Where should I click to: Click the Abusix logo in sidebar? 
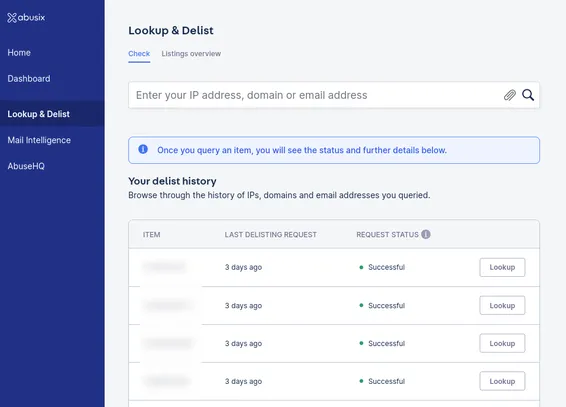26,17
